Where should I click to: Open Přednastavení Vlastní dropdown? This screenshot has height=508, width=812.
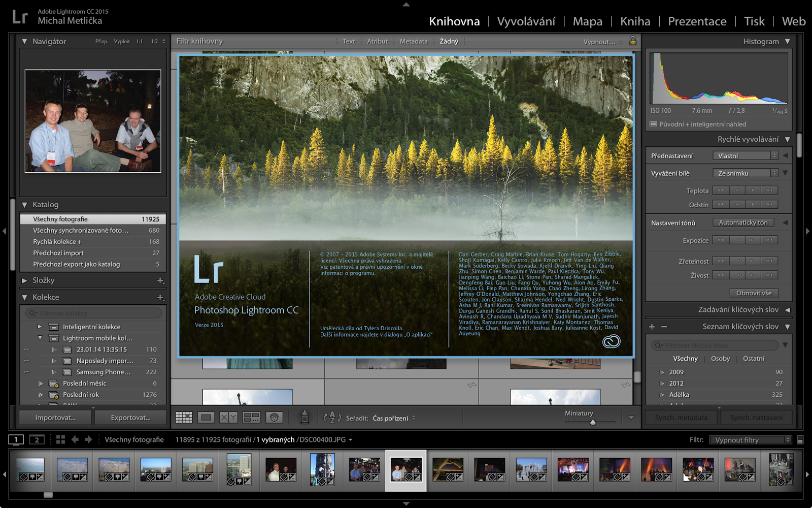pyautogui.click(x=745, y=155)
